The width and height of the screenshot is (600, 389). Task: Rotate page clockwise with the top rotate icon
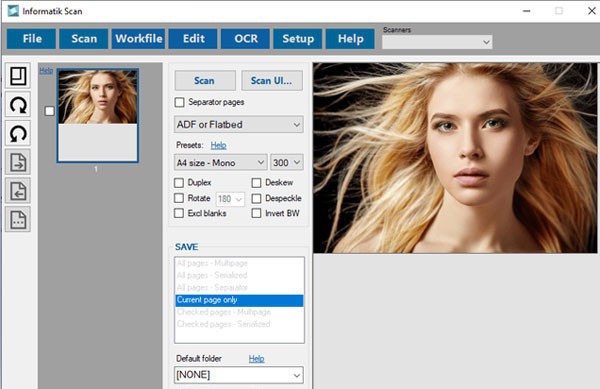pyautogui.click(x=18, y=105)
